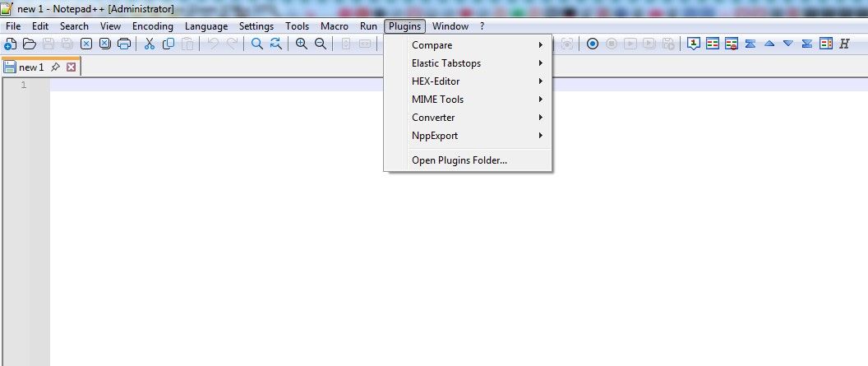This screenshot has width=868, height=366.
Task: Cut the selection with the scissors icon
Action: pos(150,44)
